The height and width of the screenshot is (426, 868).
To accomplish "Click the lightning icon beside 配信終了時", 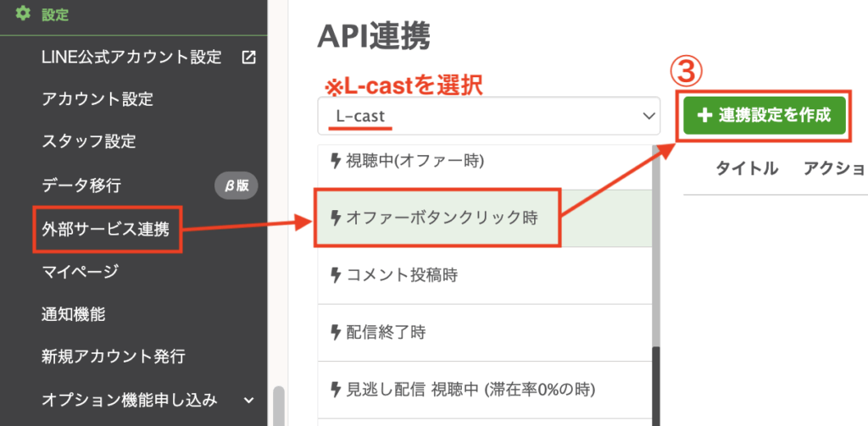I will [x=335, y=333].
